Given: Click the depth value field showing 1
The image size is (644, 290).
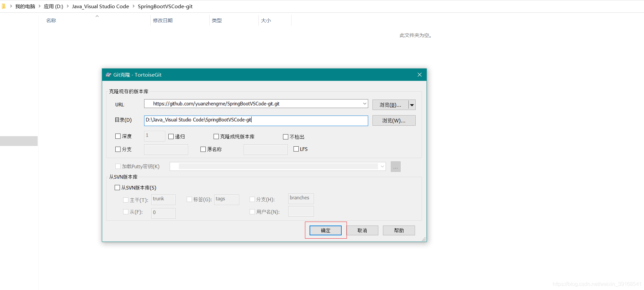Looking at the screenshot, I should 155,136.
